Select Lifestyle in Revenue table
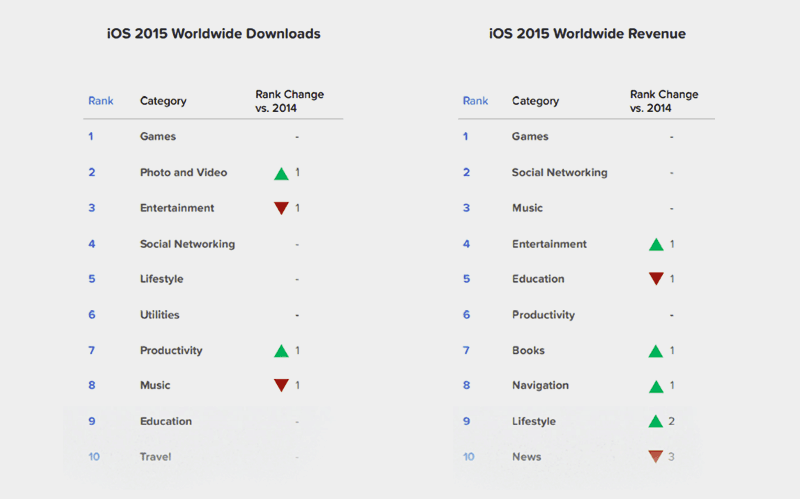The width and height of the screenshot is (800, 499). click(534, 421)
